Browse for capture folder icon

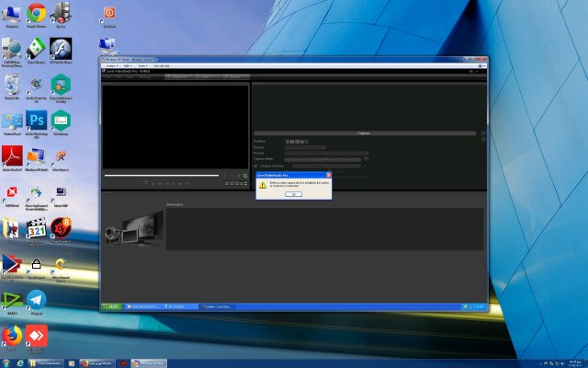[x=366, y=159]
